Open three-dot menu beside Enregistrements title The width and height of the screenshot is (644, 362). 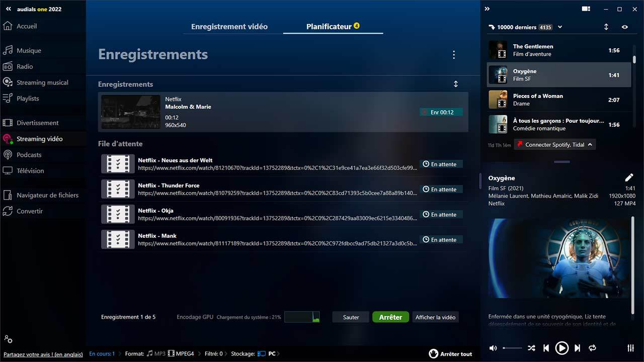click(454, 55)
